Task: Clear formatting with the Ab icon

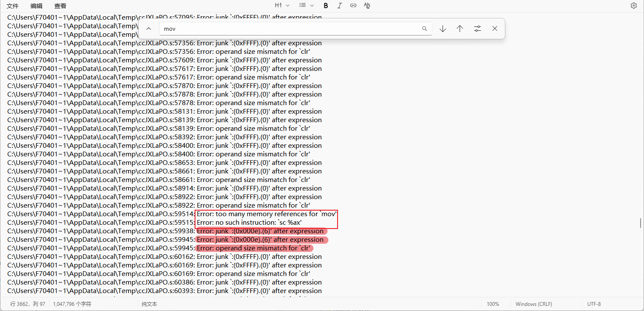Action: (367, 6)
